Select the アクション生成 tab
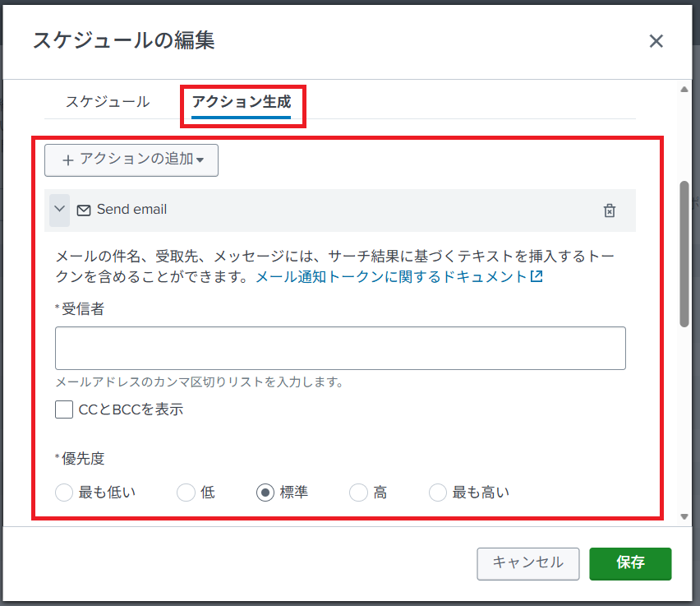 (241, 102)
